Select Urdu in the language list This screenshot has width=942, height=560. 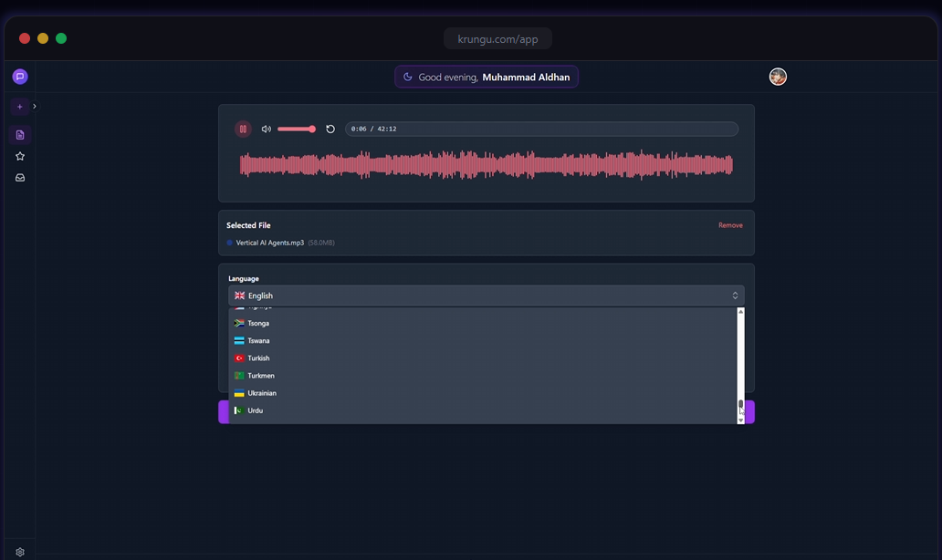pos(255,410)
